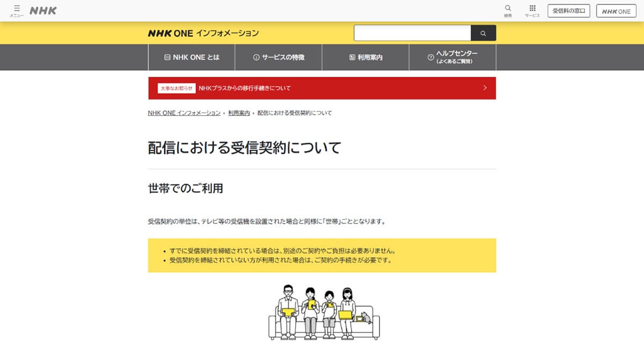Open the NHKプラスからの移行手続きについて notice
The width and height of the screenshot is (644, 341).
(245, 88)
